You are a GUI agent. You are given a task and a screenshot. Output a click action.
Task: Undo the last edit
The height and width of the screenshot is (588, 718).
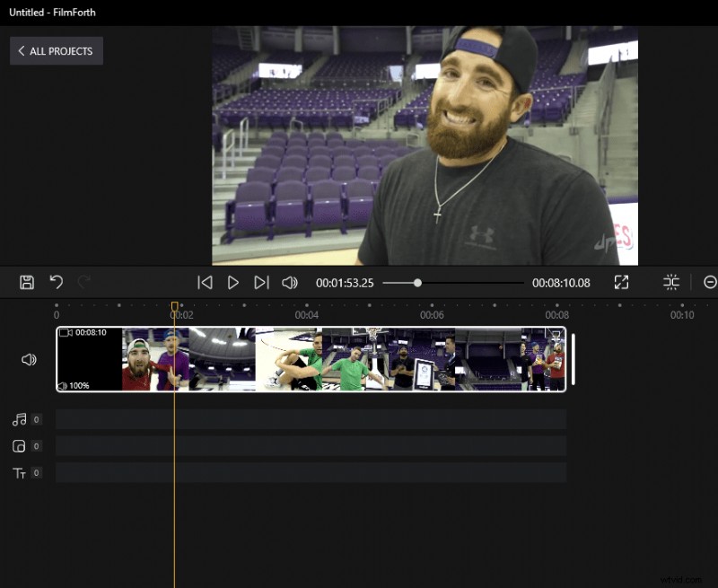pos(56,282)
